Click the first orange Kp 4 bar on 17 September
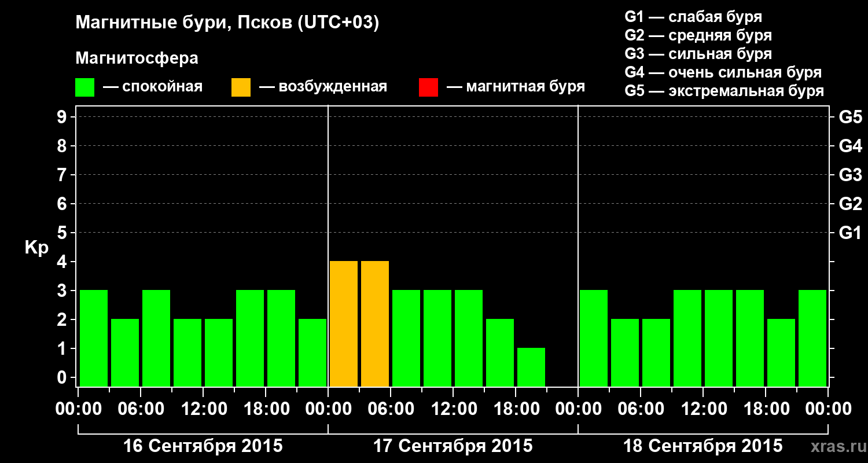The width and height of the screenshot is (868, 463). [344, 324]
